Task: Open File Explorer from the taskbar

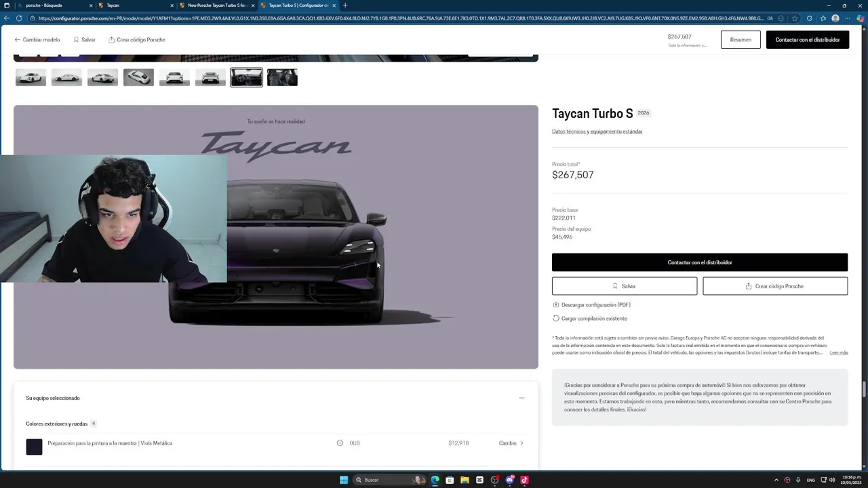Action: [x=465, y=480]
